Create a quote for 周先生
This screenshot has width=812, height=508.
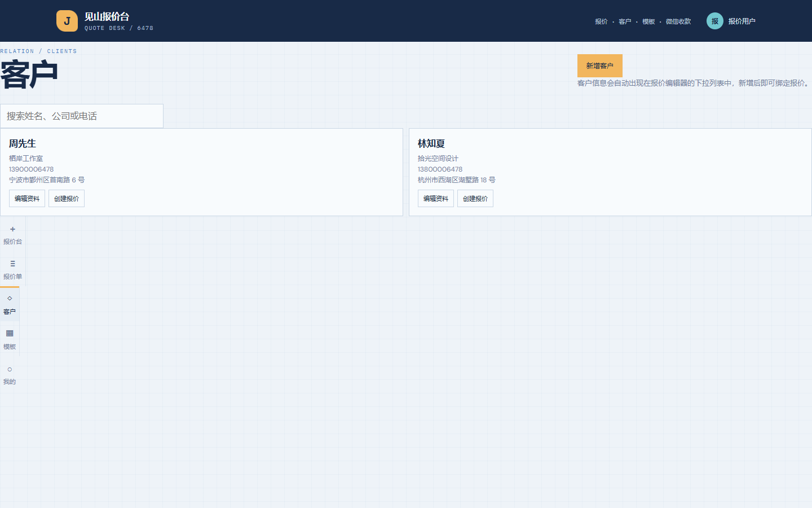[67, 199]
